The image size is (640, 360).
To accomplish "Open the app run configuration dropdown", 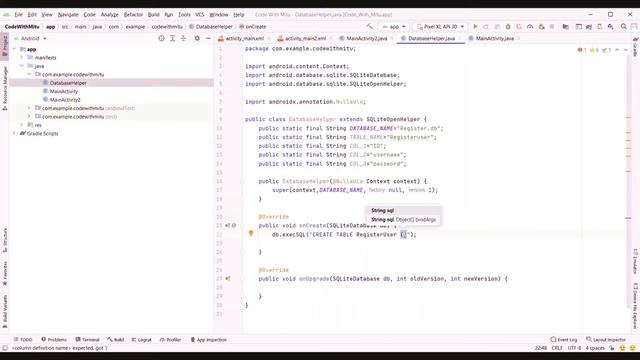I will point(393,27).
